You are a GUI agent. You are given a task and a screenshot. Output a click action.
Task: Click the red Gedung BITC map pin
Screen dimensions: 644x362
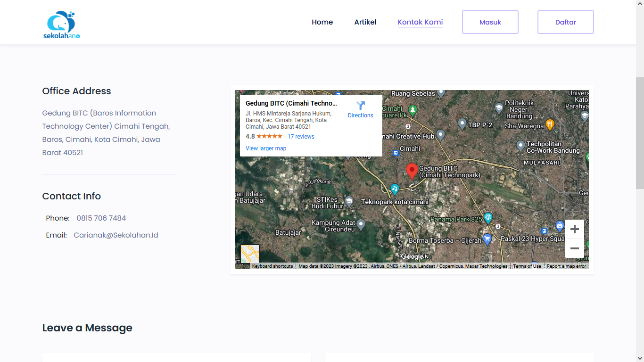[412, 171]
